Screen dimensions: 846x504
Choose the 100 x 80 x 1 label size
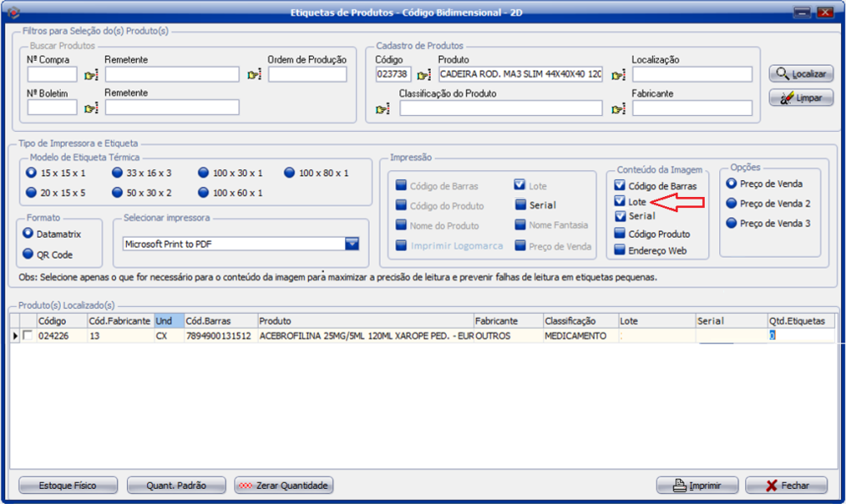(x=289, y=173)
